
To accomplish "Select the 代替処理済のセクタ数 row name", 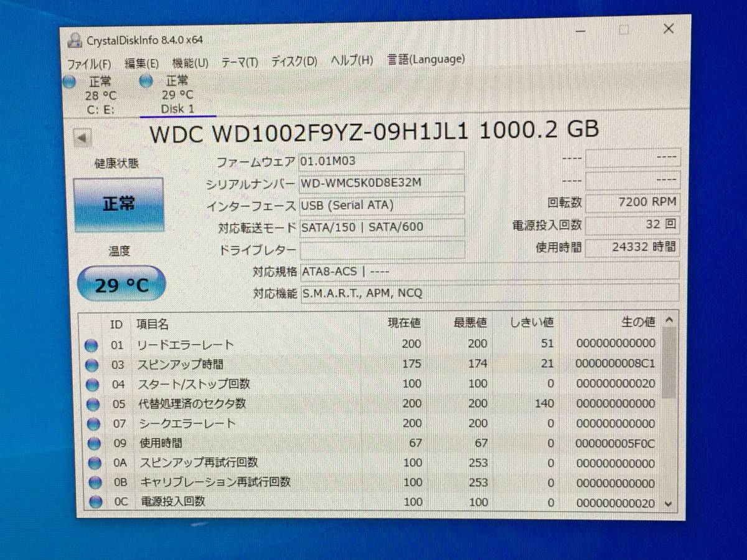I will (191, 403).
